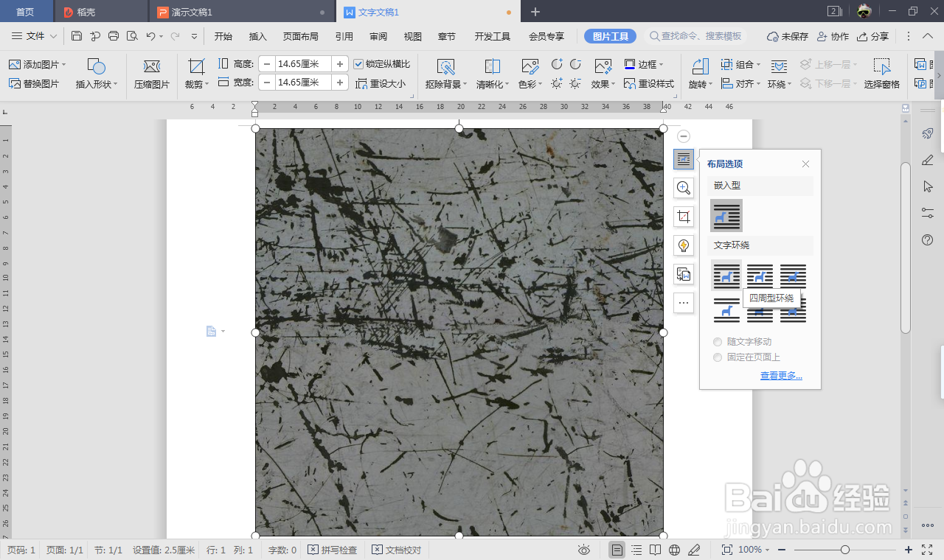The height and width of the screenshot is (560, 944).
Task: Click the more options ellipsis floating icon
Action: 684,303
